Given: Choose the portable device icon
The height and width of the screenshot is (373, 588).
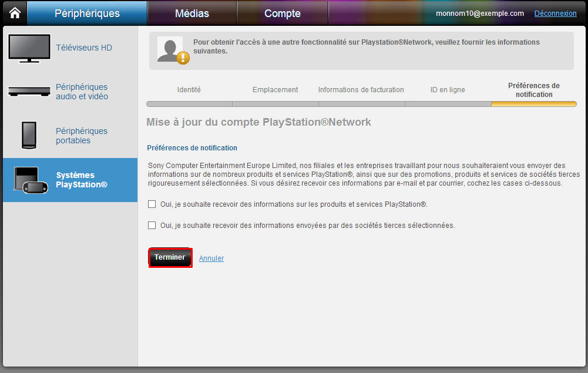Looking at the screenshot, I should (x=29, y=135).
